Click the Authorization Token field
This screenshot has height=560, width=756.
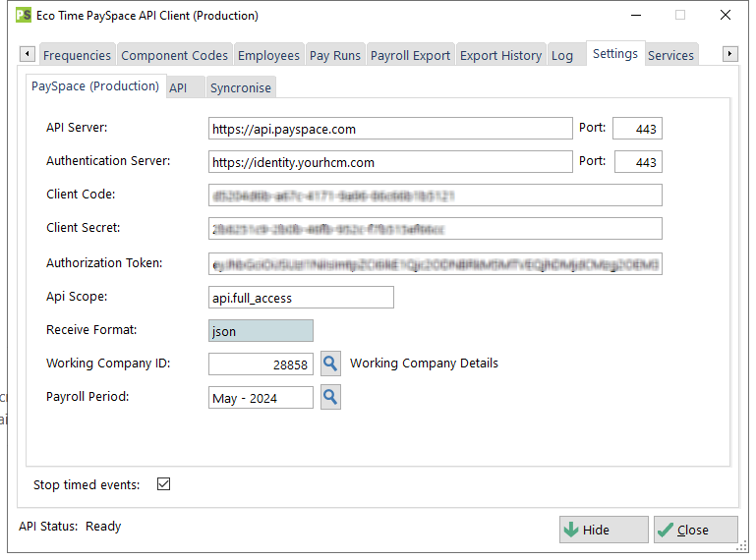(436, 263)
